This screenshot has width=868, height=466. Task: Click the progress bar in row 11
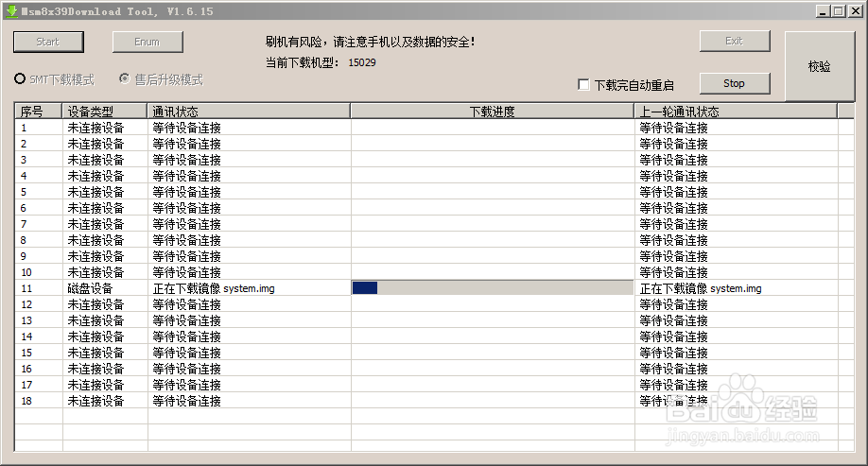pos(493,287)
